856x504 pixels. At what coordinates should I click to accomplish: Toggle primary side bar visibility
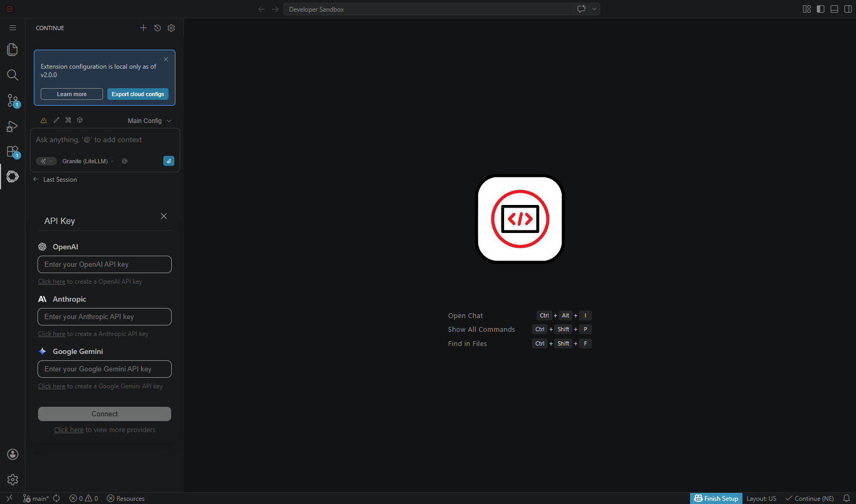[x=821, y=9]
